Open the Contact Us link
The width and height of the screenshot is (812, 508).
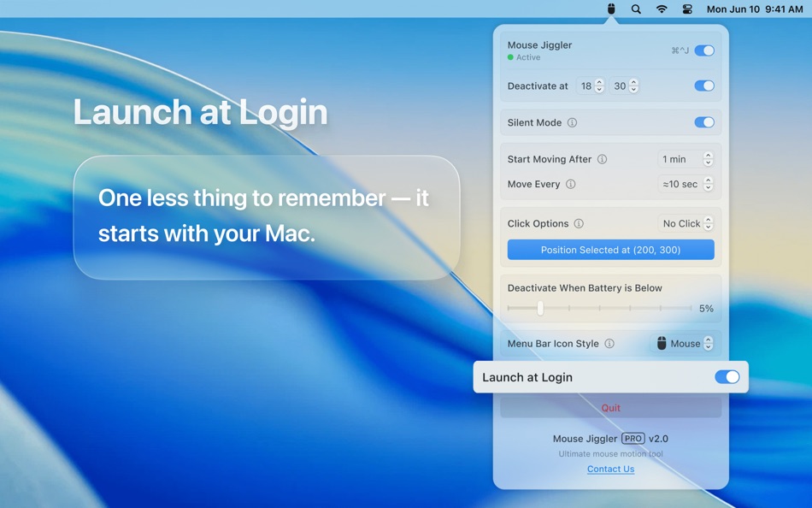(610, 469)
